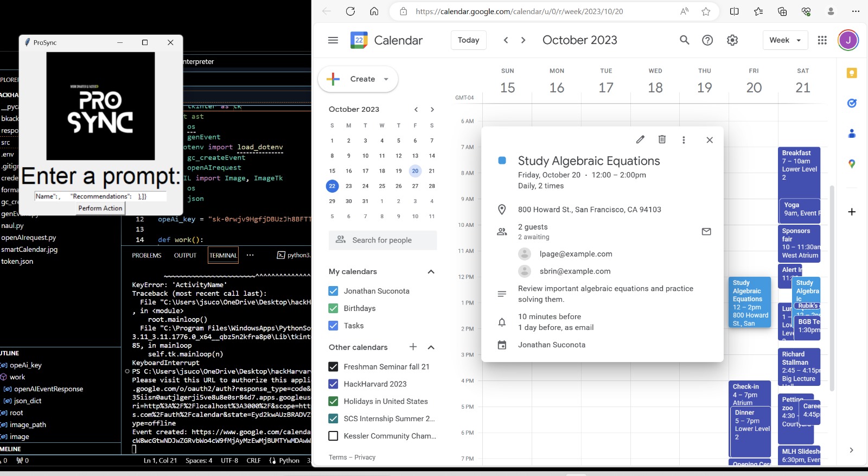Show previous month in mini calendar
Screen dimensions: 868x476
click(x=416, y=110)
